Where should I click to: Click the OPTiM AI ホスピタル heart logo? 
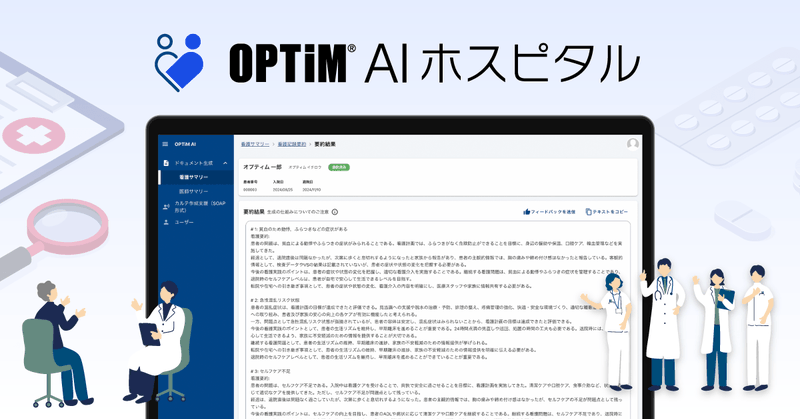click(x=179, y=63)
